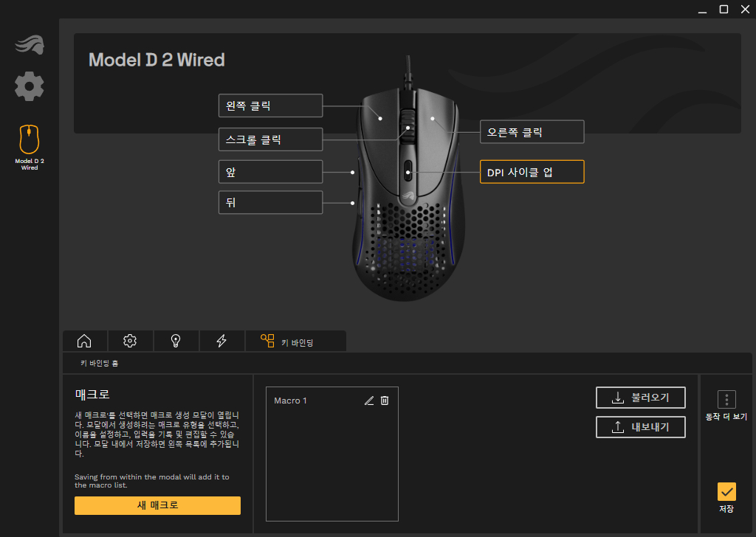
Task: Select the 키 바인딩 tab
Action: tap(295, 341)
